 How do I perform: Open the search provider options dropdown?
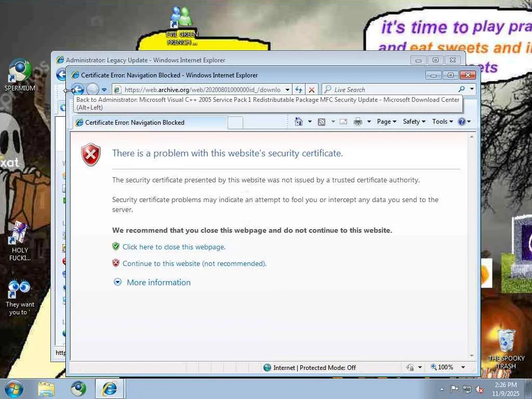click(472, 89)
